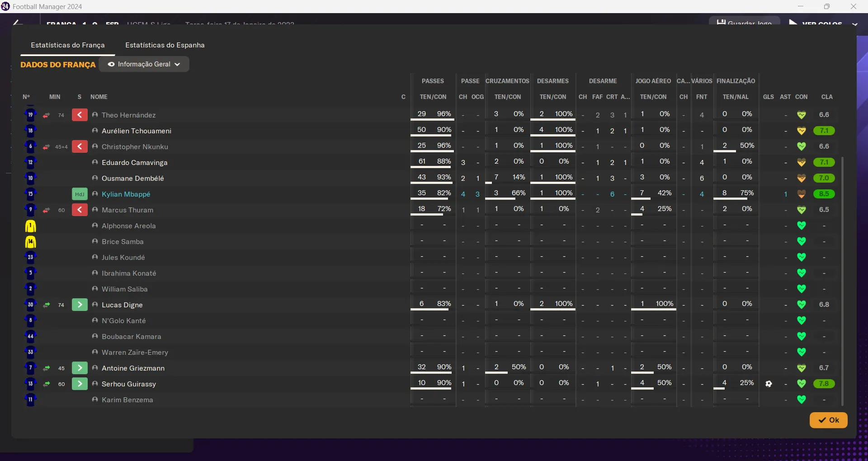This screenshot has width=868, height=461.
Task: Click Serhou Guirassy's 7.8 rating badge
Action: pos(824,384)
